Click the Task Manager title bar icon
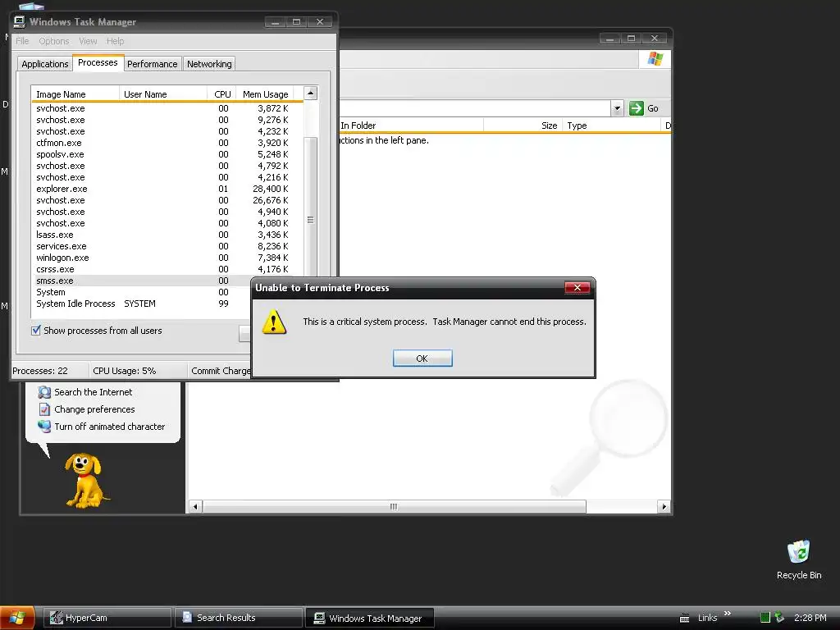 [20, 21]
